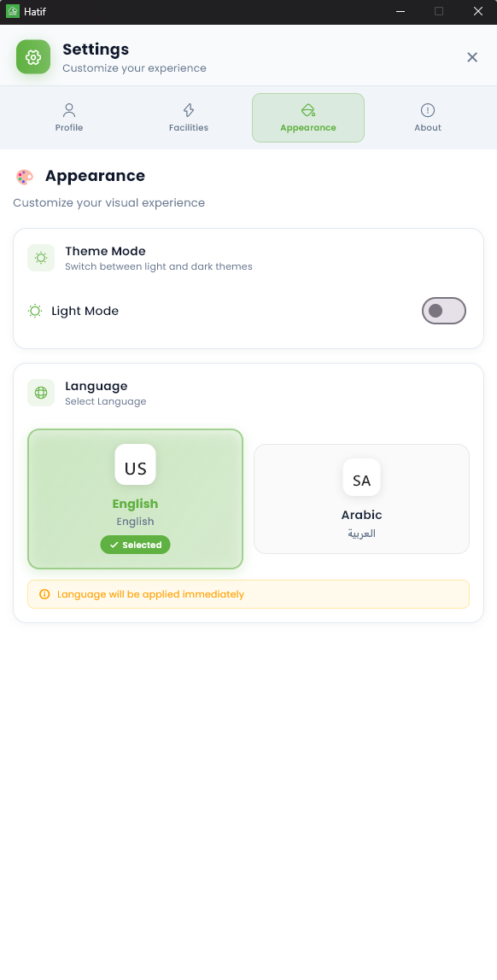
Task: Click the green Settings gear icon
Action: pyautogui.click(x=32, y=57)
